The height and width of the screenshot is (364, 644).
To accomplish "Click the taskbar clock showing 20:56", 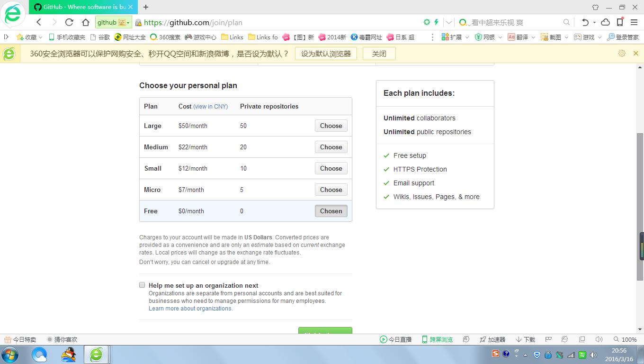I will pyautogui.click(x=619, y=355).
